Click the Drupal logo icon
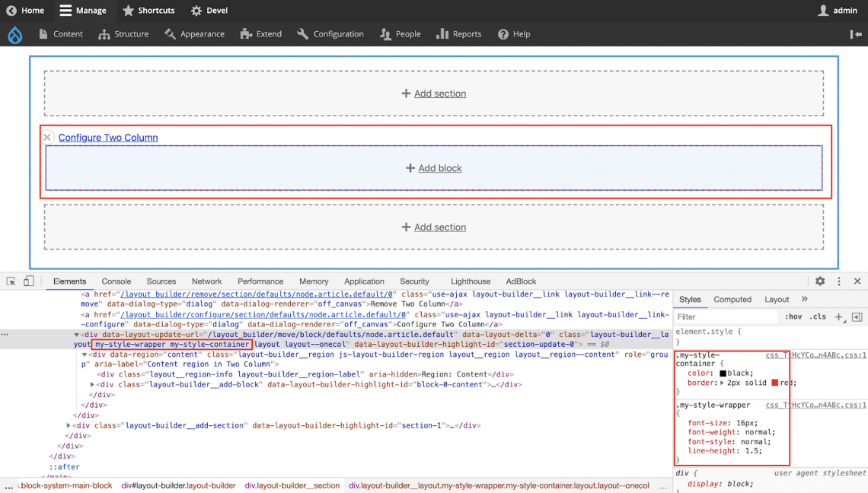Image resolution: width=868 pixels, height=493 pixels. coord(15,34)
